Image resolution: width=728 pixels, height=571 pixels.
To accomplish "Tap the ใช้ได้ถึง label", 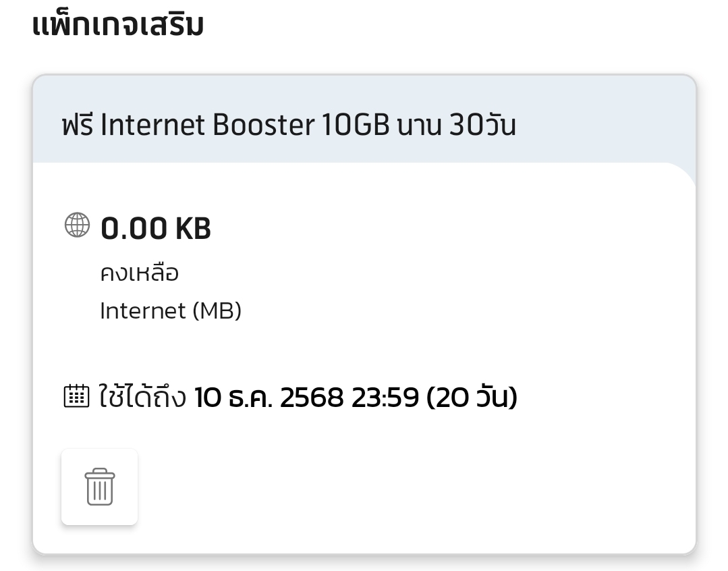I will tap(142, 397).
